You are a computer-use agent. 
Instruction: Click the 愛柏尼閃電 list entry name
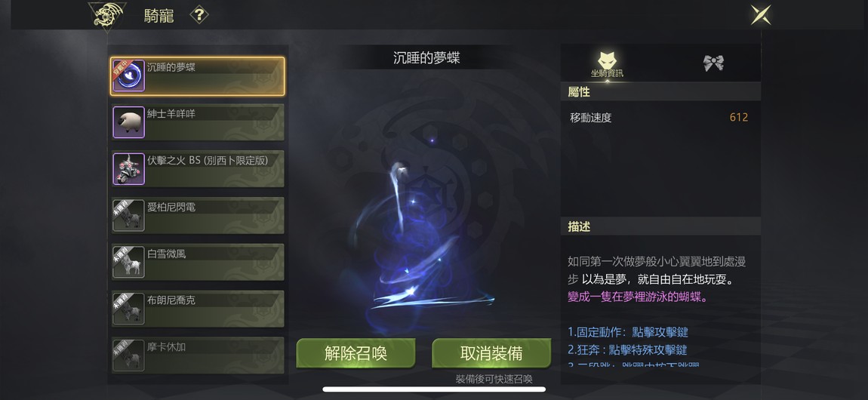click(x=171, y=208)
